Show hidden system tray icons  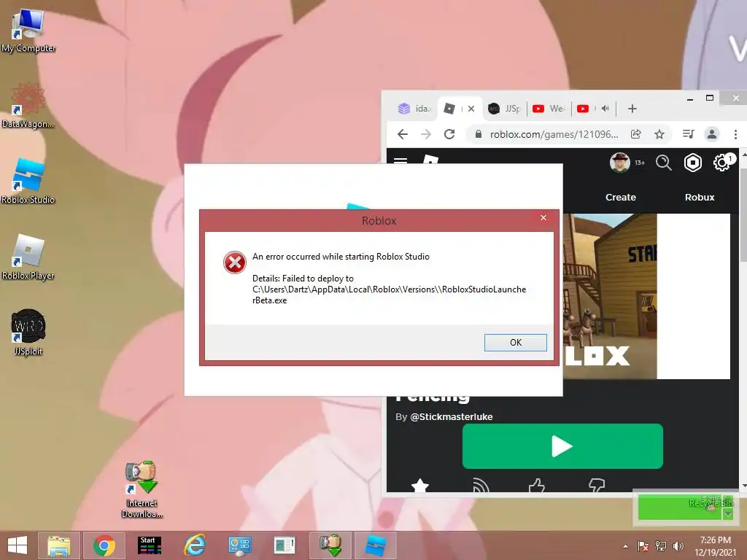(625, 546)
